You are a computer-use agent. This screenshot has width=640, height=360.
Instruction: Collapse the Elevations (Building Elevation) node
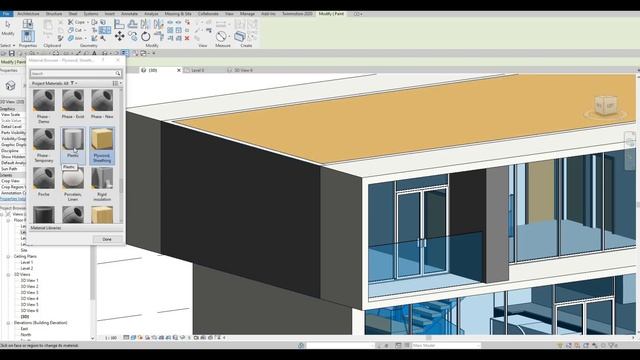click(8, 323)
